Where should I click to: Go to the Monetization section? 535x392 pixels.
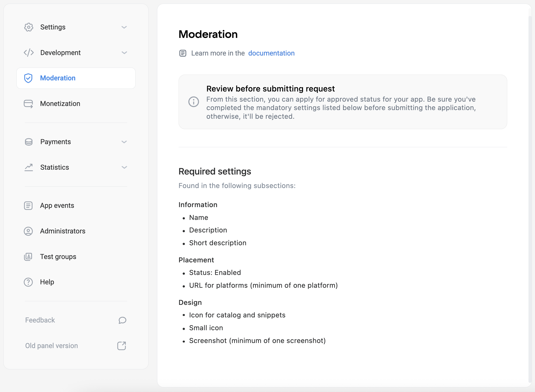click(x=76, y=104)
